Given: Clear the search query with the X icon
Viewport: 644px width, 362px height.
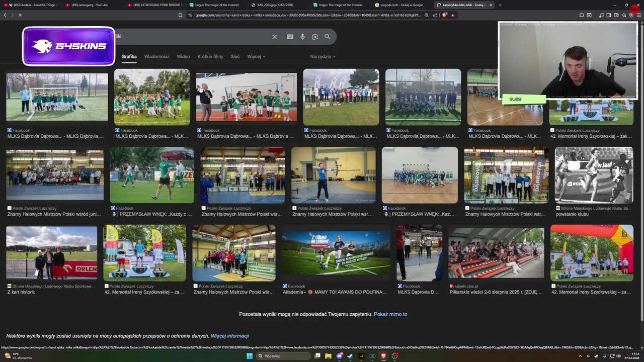Looking at the screenshot, I should click(275, 37).
